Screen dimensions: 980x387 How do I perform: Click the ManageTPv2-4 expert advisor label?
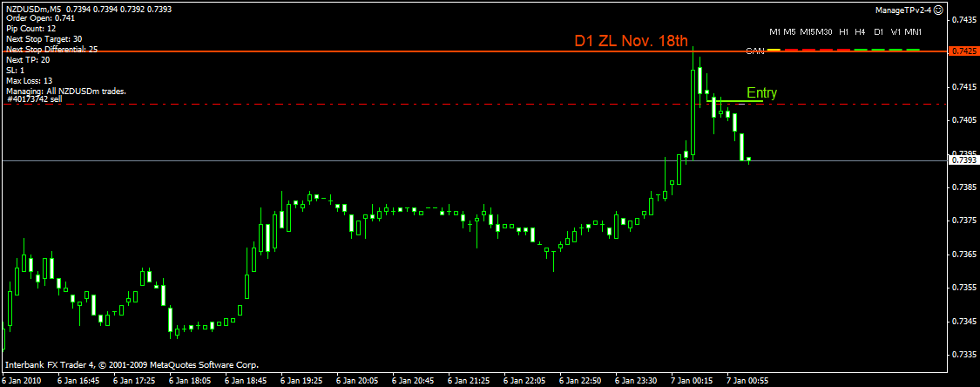pyautogui.click(x=903, y=10)
